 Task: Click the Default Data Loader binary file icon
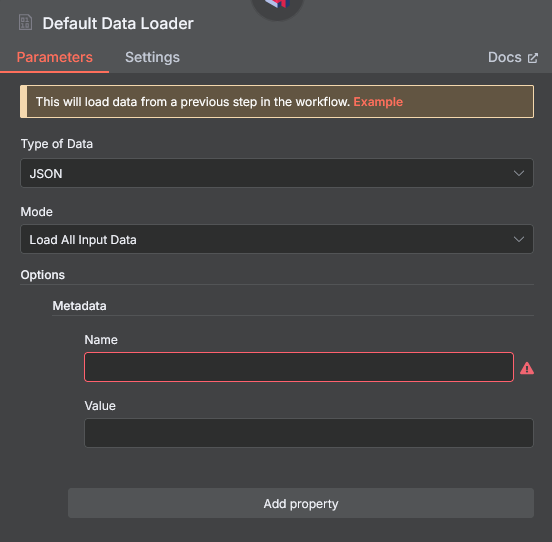(25, 23)
